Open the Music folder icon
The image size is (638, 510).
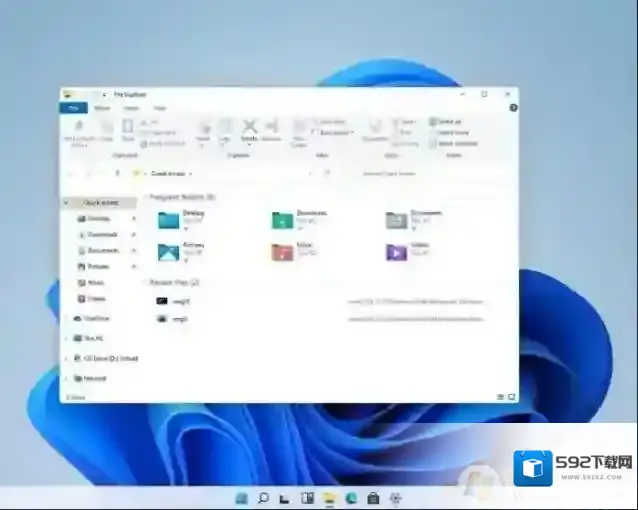pyautogui.click(x=282, y=251)
